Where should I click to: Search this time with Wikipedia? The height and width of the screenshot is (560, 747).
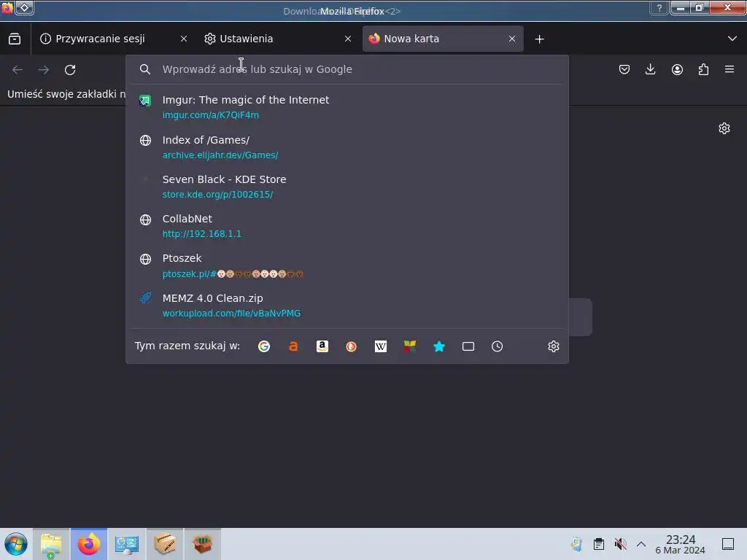tap(381, 346)
